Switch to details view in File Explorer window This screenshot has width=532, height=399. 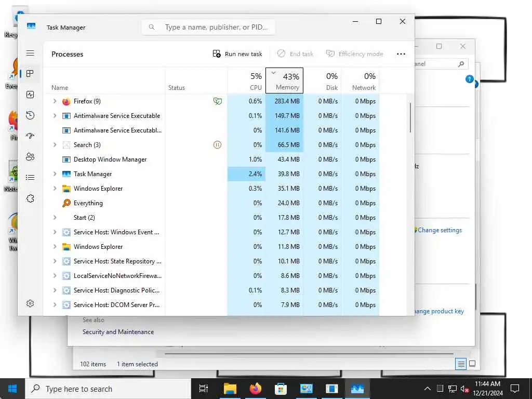pos(461,364)
